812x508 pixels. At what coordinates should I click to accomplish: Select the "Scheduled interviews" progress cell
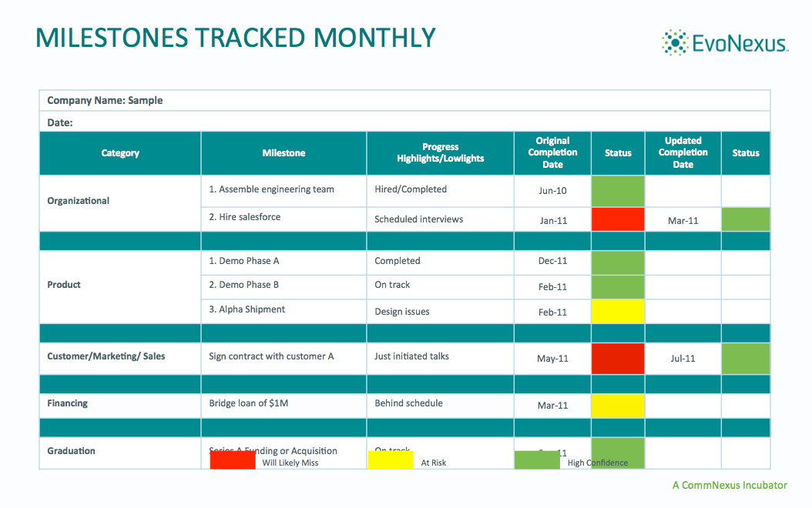pos(418,219)
